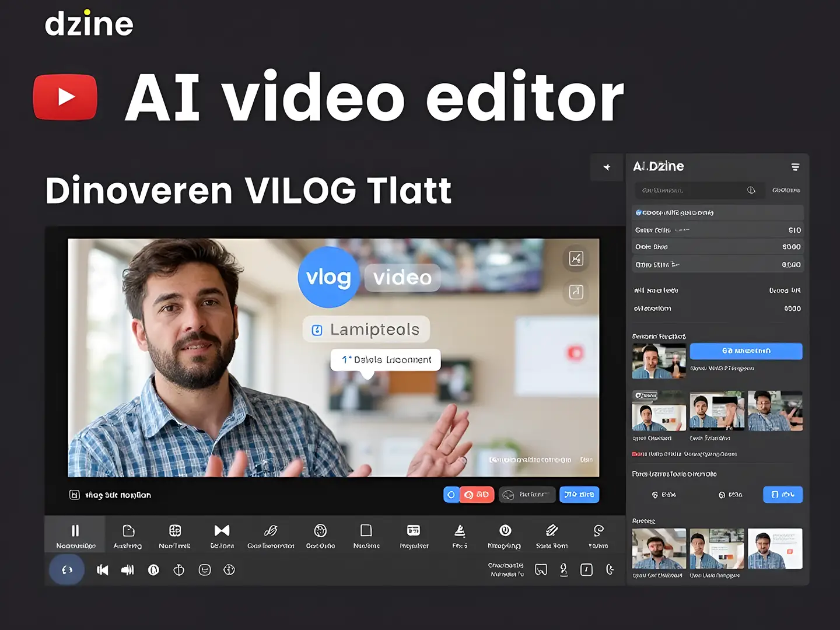Toggle playback with the pause icon in the toolbar
Screen dimensions: 840x630
[75, 530]
